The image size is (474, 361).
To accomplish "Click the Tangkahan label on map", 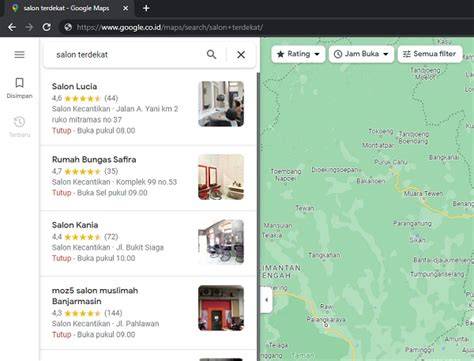I will [324, 255].
